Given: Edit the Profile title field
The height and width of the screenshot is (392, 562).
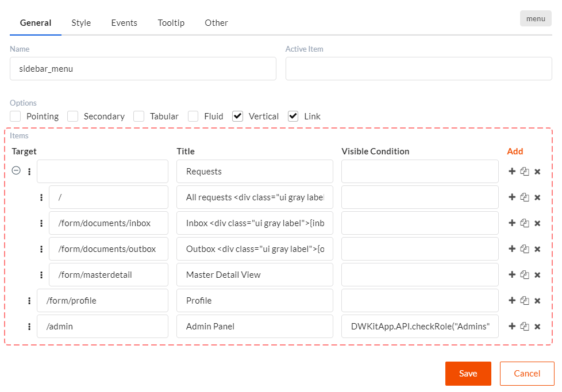Looking at the screenshot, I should tap(255, 300).
